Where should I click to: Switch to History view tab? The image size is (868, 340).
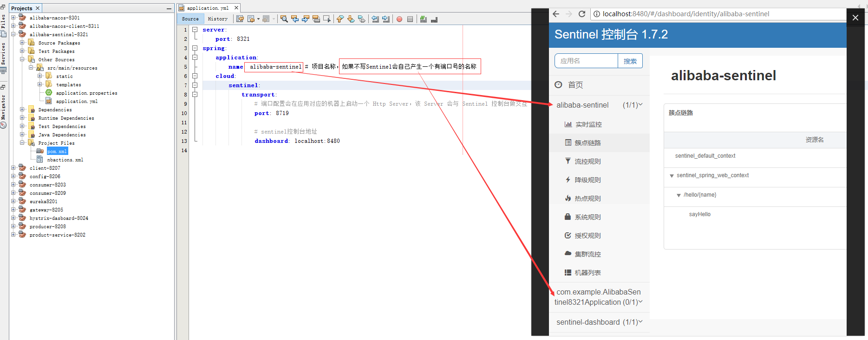tap(218, 19)
